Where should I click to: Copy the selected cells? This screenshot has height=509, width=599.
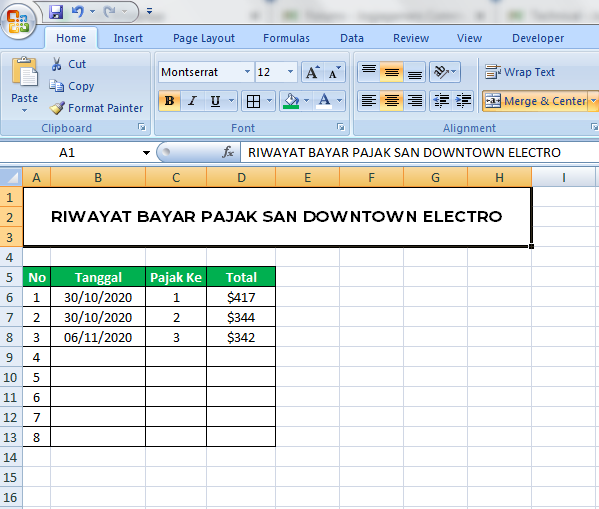pos(71,86)
